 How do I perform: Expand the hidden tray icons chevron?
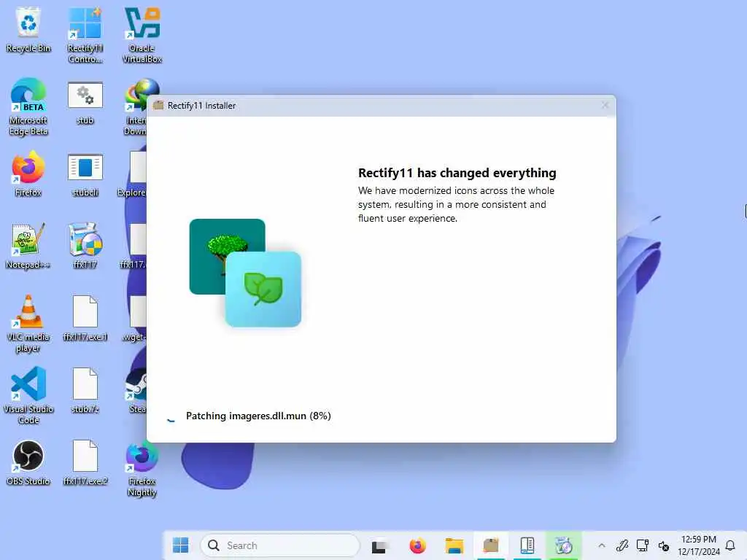click(602, 545)
